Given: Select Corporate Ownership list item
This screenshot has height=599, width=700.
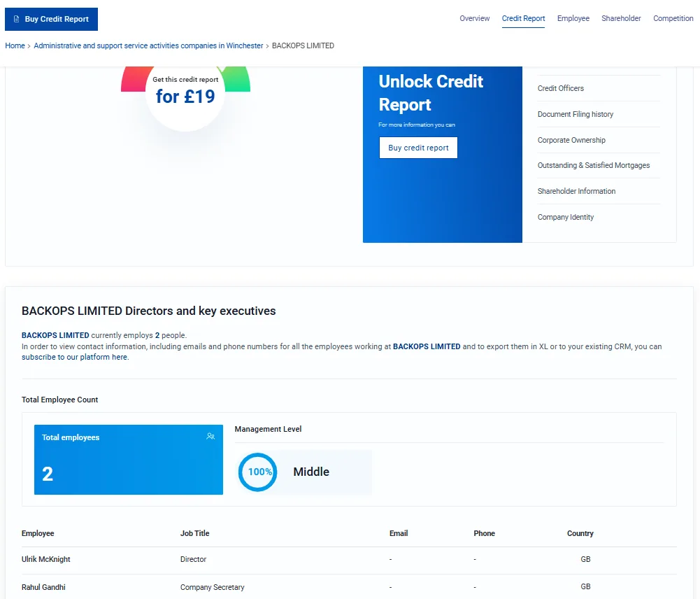Looking at the screenshot, I should tap(571, 140).
